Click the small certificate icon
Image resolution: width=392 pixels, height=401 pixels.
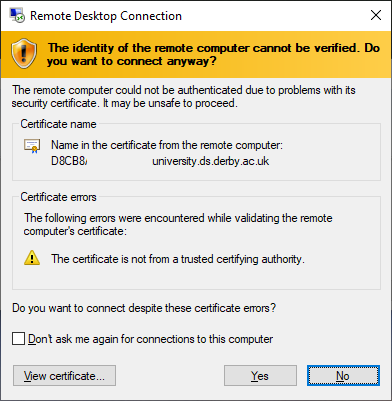(32, 146)
